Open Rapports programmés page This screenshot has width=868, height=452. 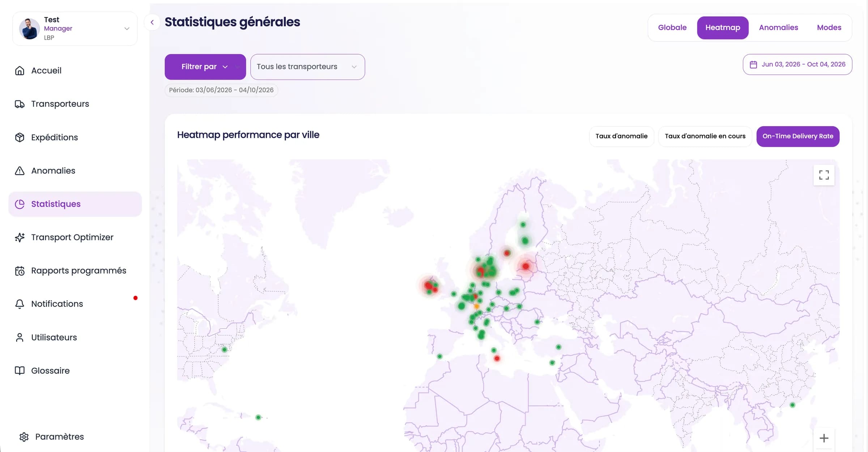click(x=75, y=271)
